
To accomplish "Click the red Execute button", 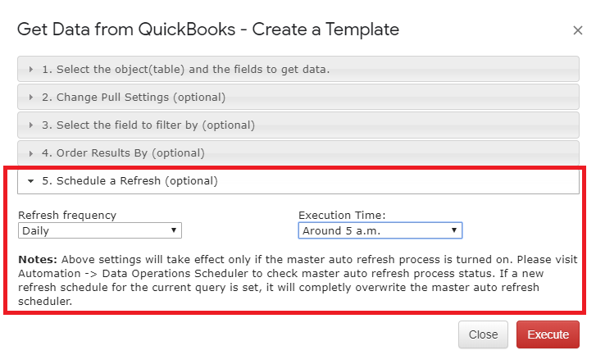I will coord(548,334).
